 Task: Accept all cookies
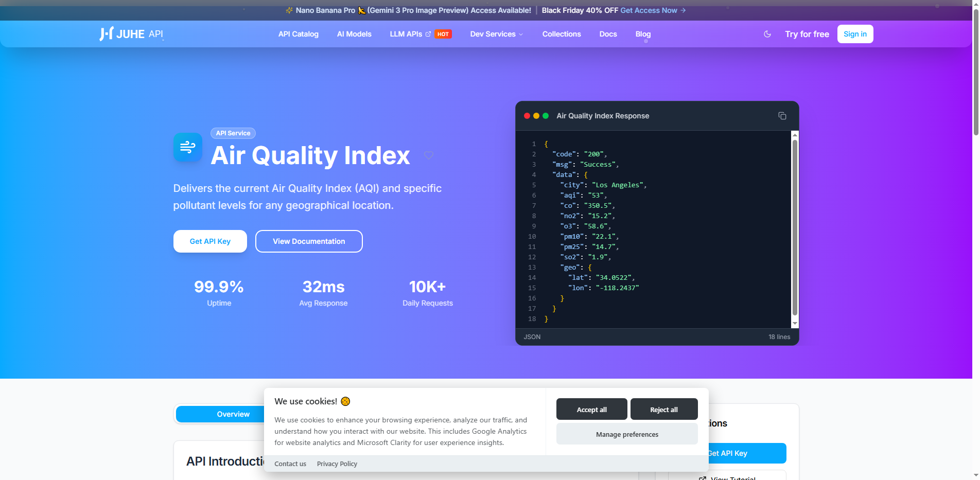point(591,409)
